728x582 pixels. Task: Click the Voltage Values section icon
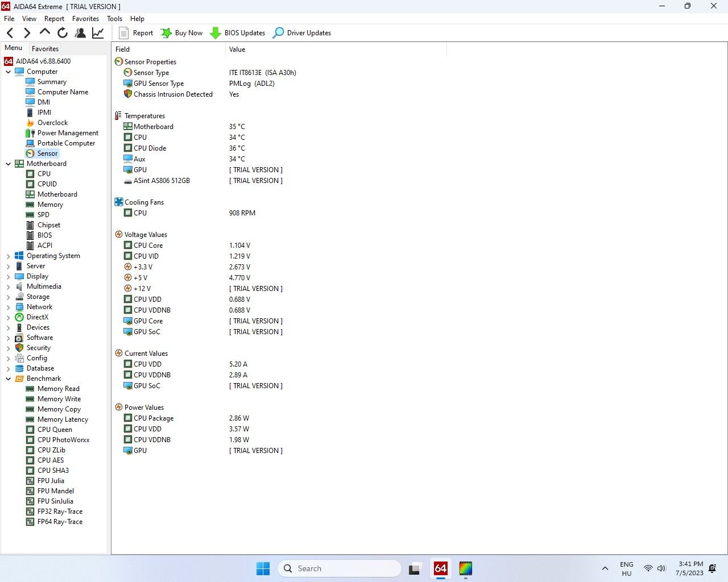click(x=119, y=234)
